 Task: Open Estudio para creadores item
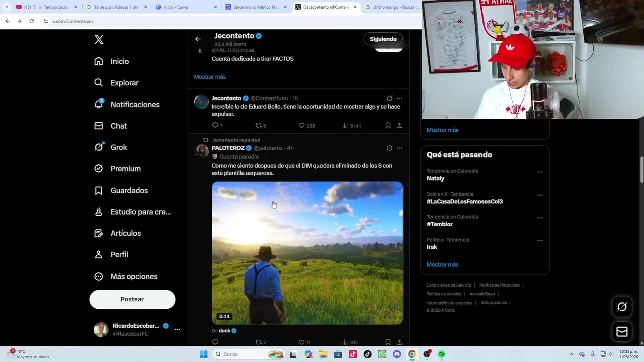tap(132, 212)
